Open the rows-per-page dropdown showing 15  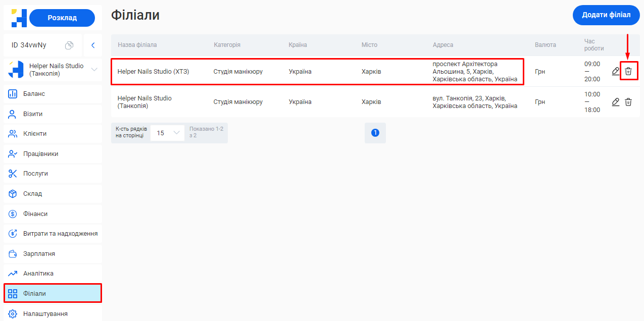(x=168, y=133)
